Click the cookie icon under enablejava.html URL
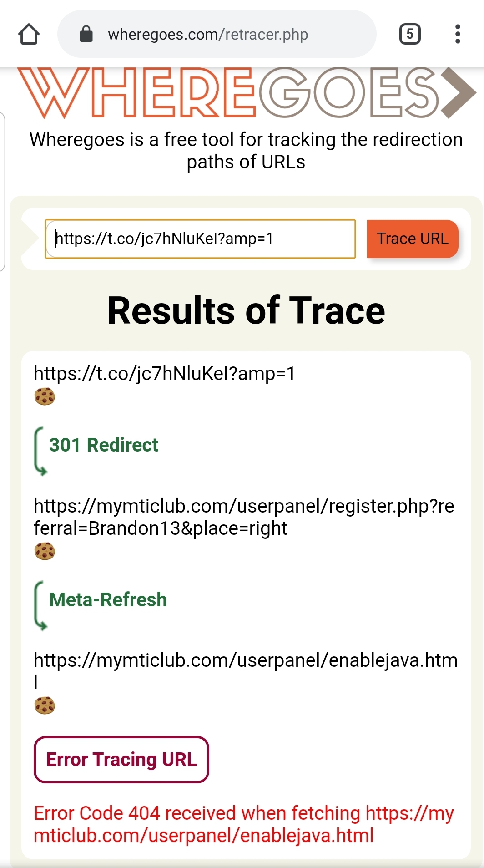Image resolution: width=484 pixels, height=868 pixels. pos(45,706)
